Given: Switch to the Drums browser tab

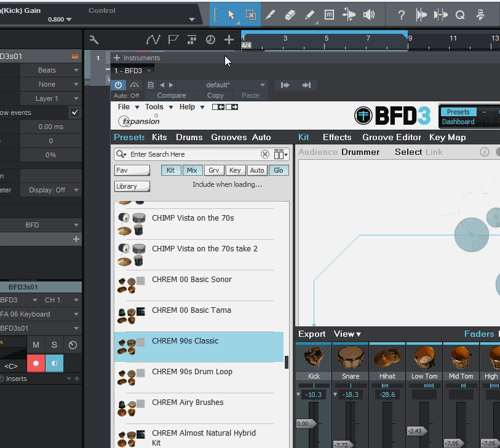Looking at the screenshot, I should (189, 137).
